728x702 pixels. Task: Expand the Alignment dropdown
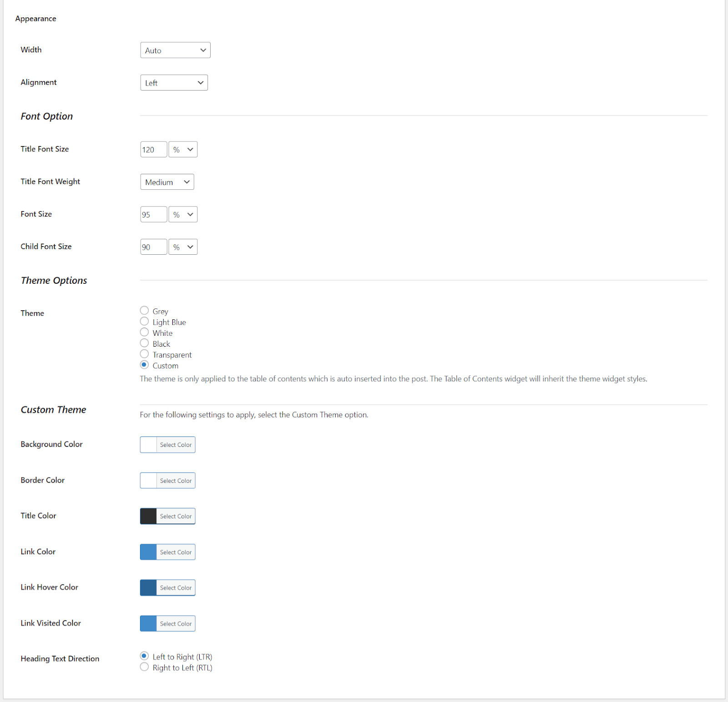pyautogui.click(x=174, y=83)
